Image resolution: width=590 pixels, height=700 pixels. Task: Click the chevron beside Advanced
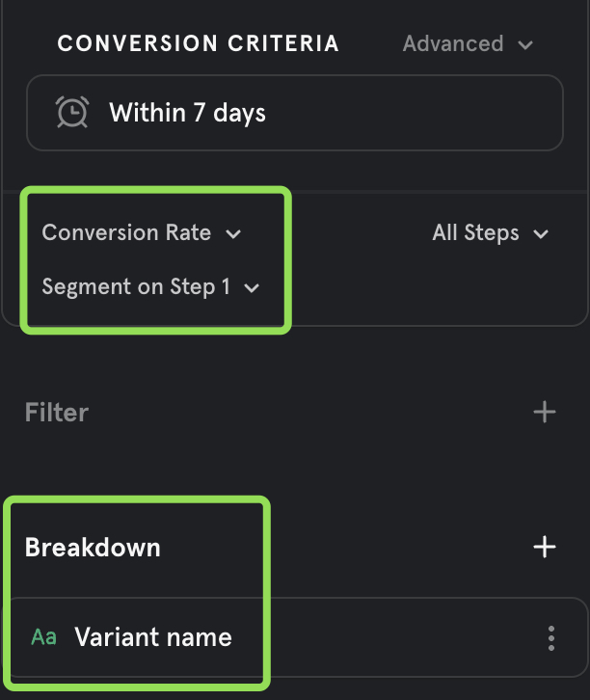pos(525,44)
